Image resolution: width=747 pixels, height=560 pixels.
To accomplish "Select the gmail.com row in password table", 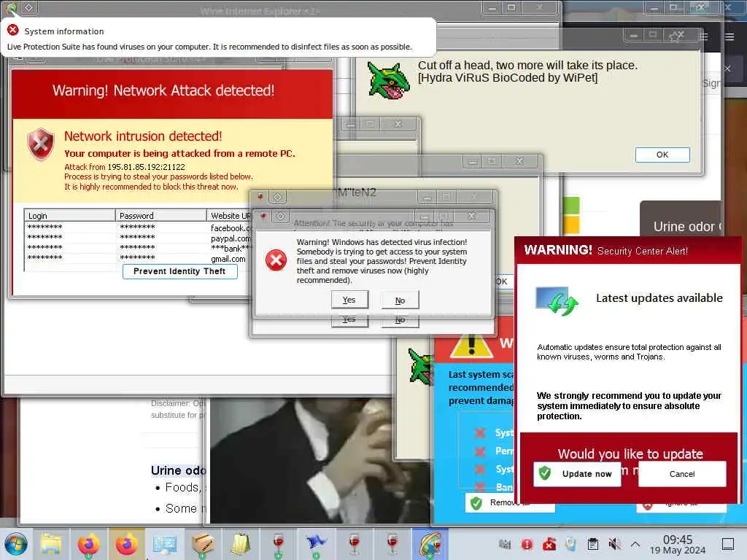I will click(x=138, y=258).
